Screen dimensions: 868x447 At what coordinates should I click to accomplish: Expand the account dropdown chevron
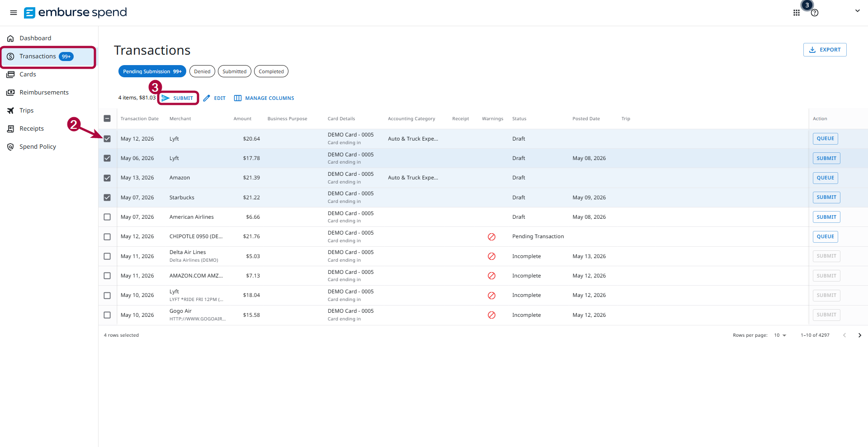click(x=857, y=11)
